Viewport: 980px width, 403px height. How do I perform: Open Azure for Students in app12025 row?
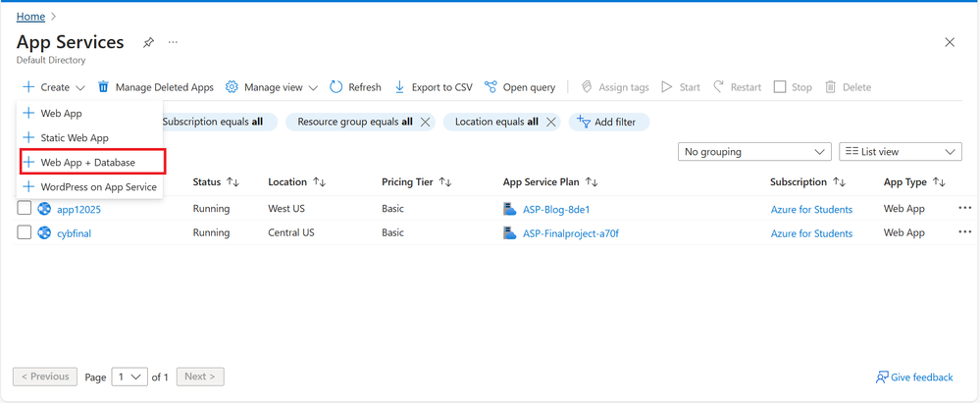click(811, 209)
